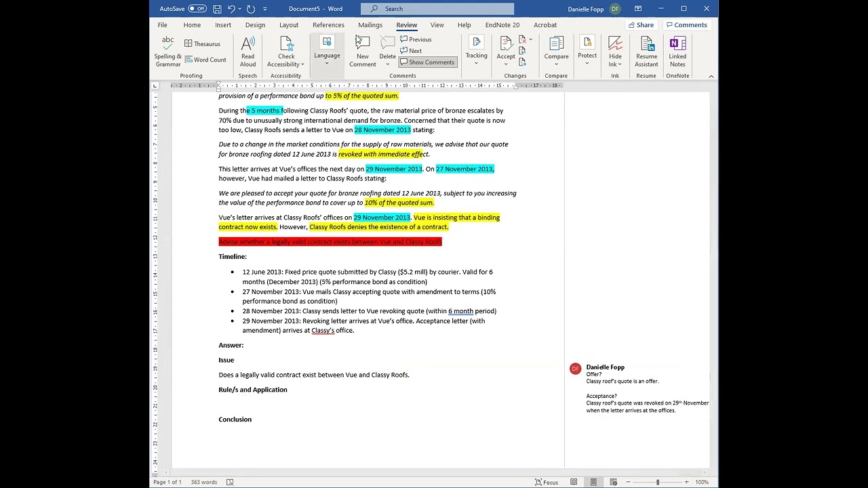This screenshot has width=868, height=488.
Task: Click Page 1 of 1 in status bar
Action: click(x=167, y=482)
